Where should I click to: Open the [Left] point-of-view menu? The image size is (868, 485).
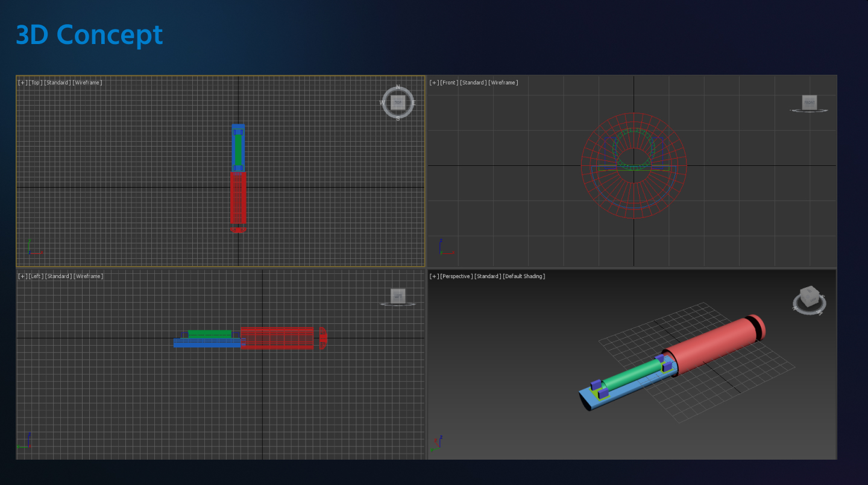pos(36,276)
